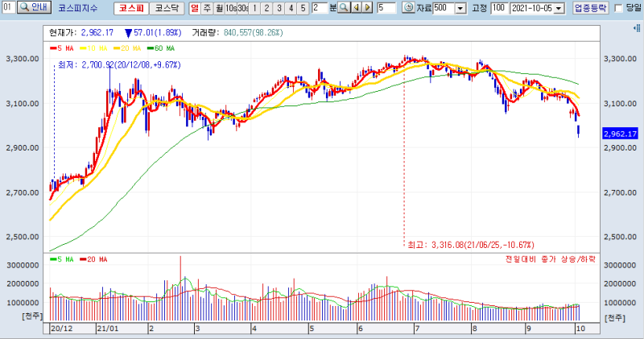Click the yellow 10 MA price legend

(x=93, y=48)
